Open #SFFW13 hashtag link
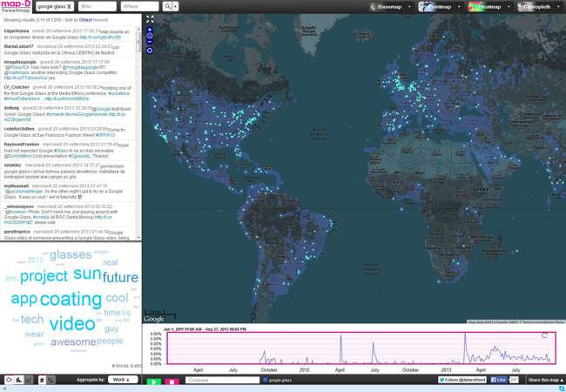The image size is (566, 392). (105, 135)
